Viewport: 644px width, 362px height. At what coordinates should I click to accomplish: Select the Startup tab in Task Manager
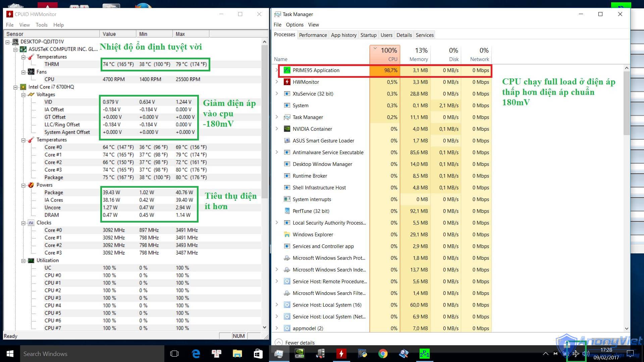tap(368, 35)
